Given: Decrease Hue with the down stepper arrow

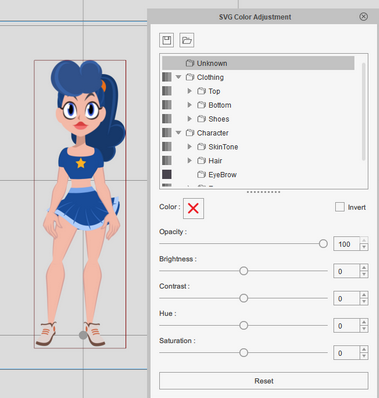Looking at the screenshot, I should [364, 329].
